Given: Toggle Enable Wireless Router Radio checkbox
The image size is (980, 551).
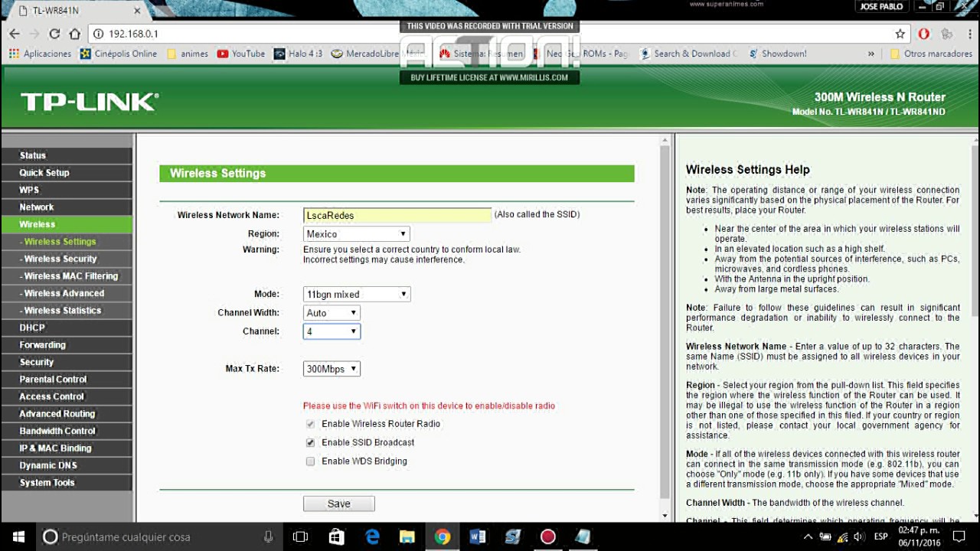Looking at the screenshot, I should coord(310,424).
